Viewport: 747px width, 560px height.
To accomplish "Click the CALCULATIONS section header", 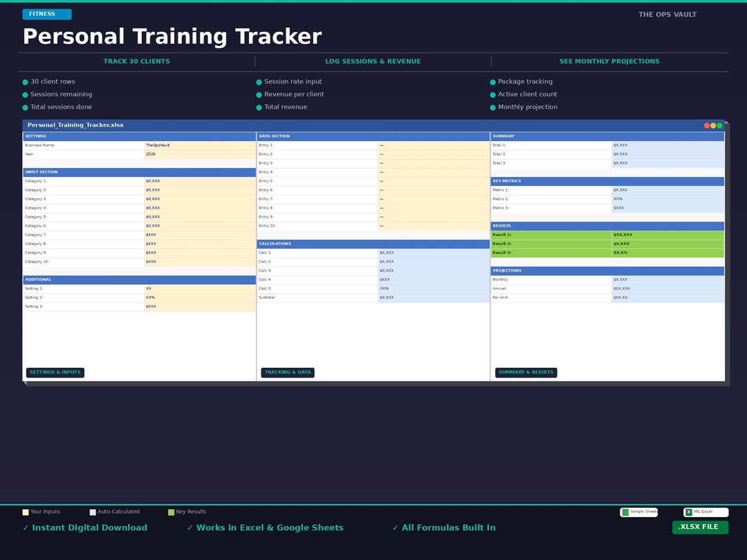I will click(373, 244).
